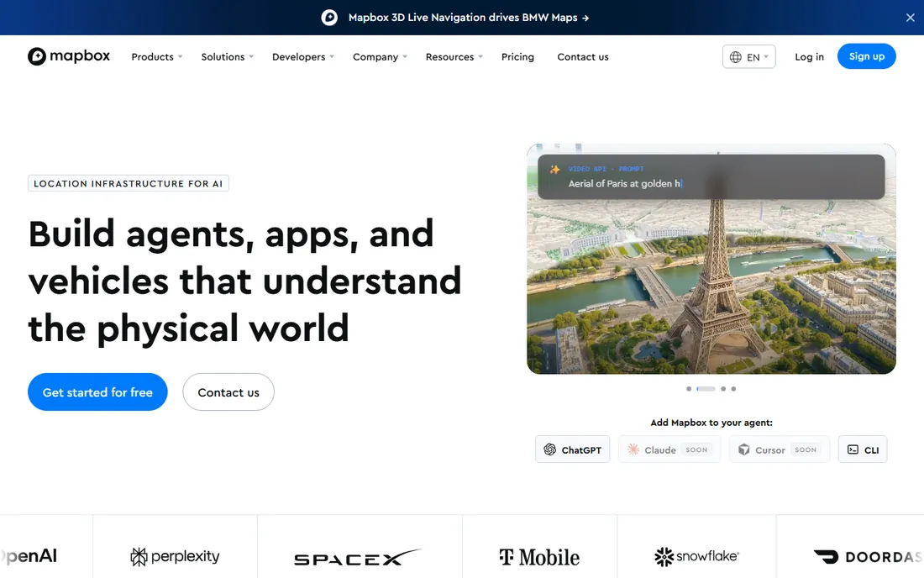Click the globe language icon
The height and width of the screenshot is (578, 924).
(x=736, y=57)
